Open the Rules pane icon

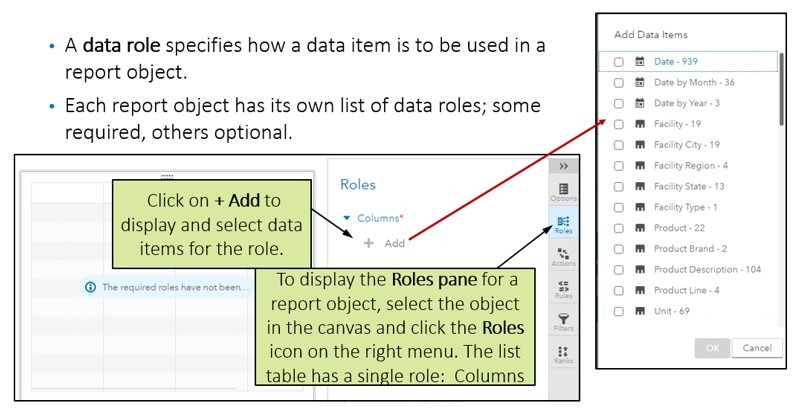(x=563, y=289)
